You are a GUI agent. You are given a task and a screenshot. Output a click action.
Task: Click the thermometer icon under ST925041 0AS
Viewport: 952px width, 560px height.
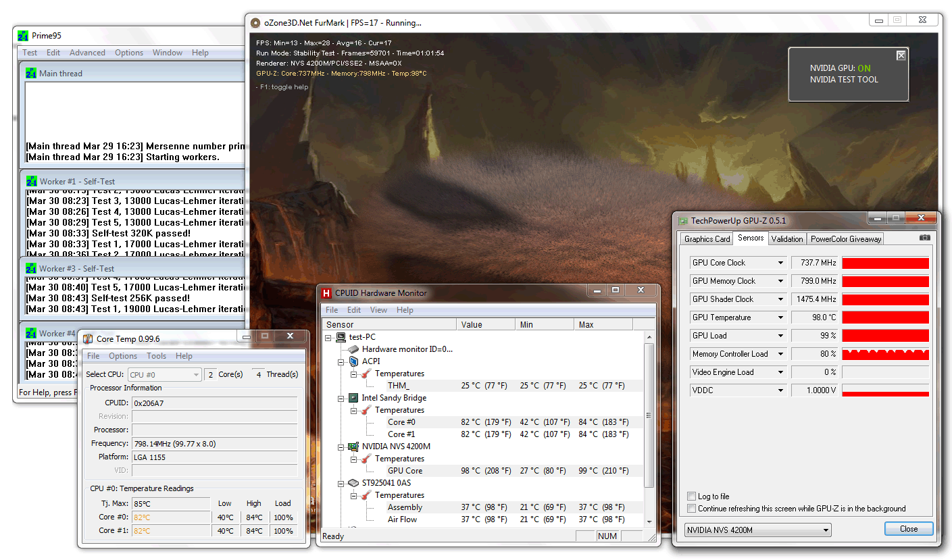(x=366, y=495)
